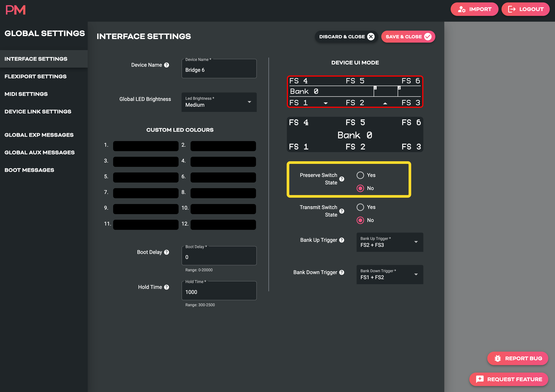Screen dimensions: 555x392
Task: Open the Bank Up Trigger help tooltip
Action: (342, 240)
